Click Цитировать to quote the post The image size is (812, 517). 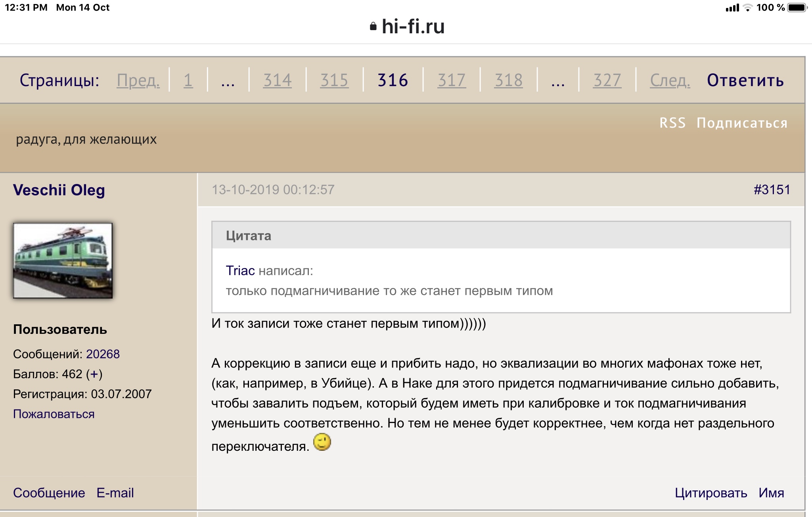[711, 493]
